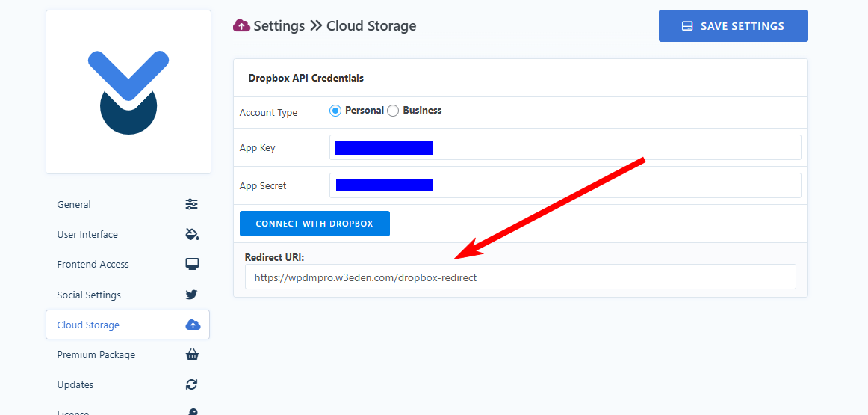Image resolution: width=868 pixels, height=415 pixels.
Task: Click the save disk icon in Save Settings
Action: pyautogui.click(x=687, y=26)
